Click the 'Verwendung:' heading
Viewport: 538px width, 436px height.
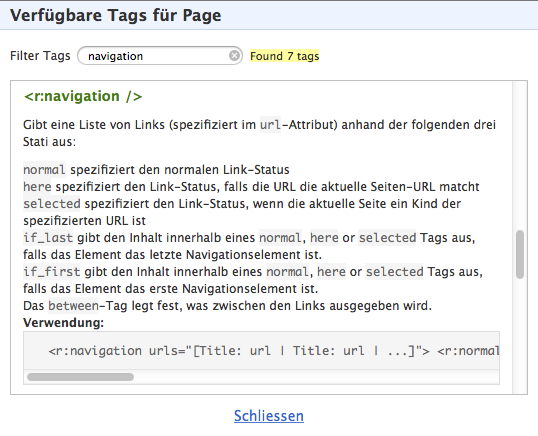point(63,323)
